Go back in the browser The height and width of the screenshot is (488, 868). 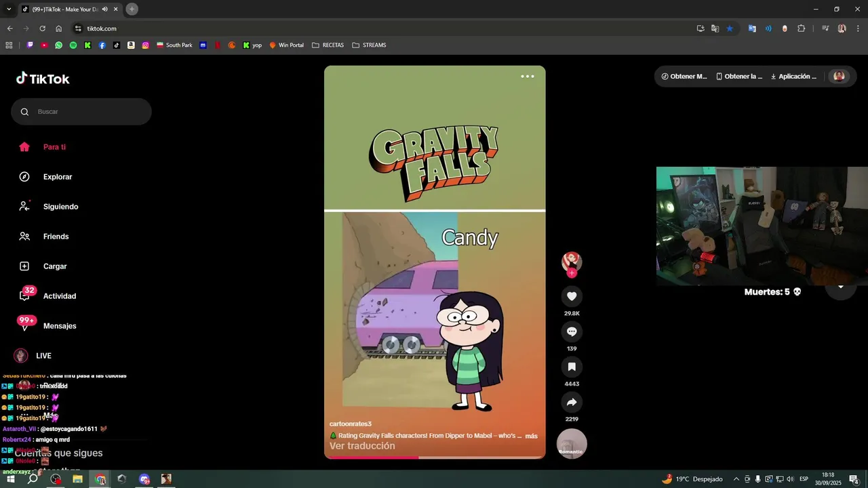pos(9,28)
